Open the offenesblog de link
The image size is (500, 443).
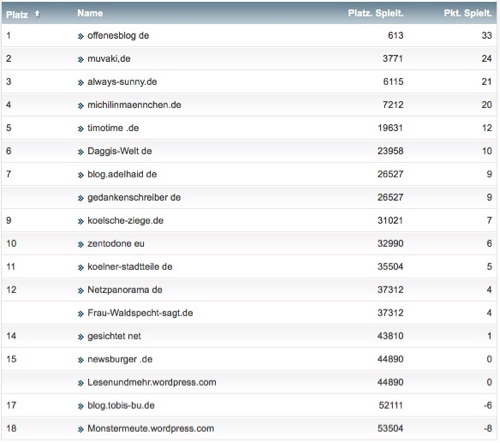pyautogui.click(x=118, y=36)
